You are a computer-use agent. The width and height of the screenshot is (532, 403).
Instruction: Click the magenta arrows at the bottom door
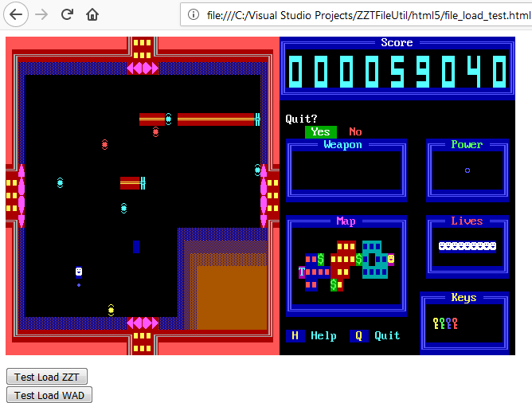143,323
